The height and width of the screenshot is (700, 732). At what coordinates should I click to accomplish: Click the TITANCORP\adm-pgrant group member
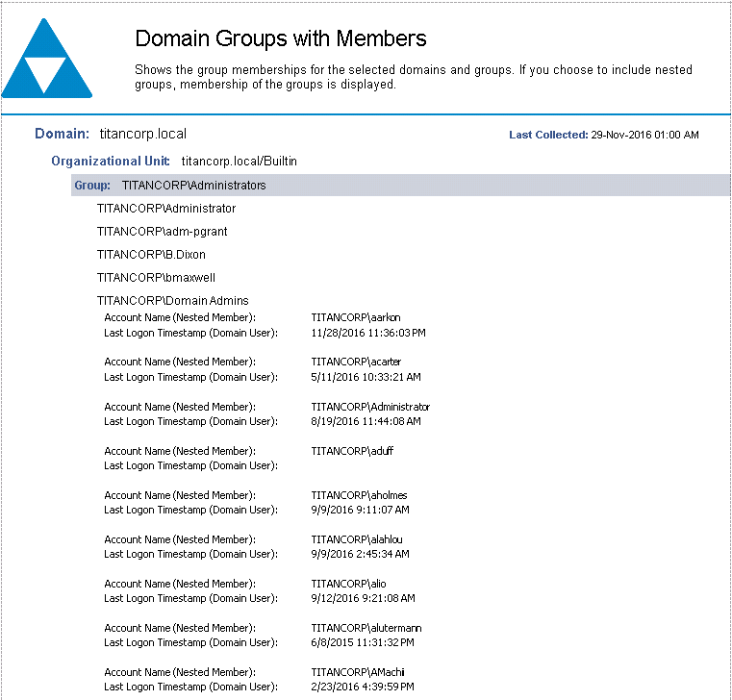tap(162, 232)
